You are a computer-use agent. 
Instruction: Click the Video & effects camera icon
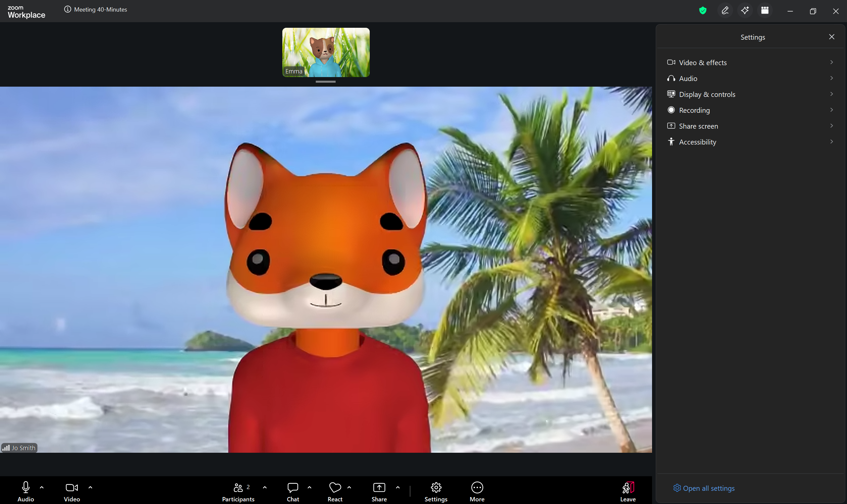click(x=671, y=62)
